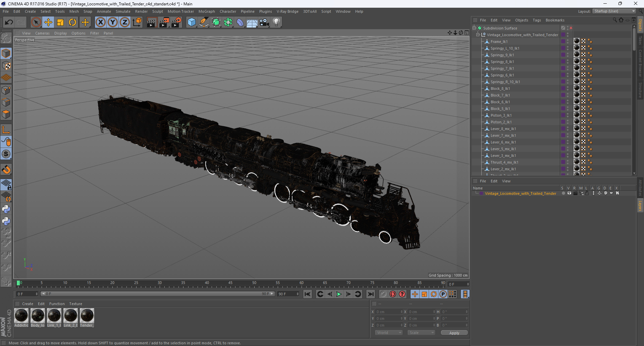Toggle Y axis lock
The height and width of the screenshot is (346, 644).
[113, 22]
